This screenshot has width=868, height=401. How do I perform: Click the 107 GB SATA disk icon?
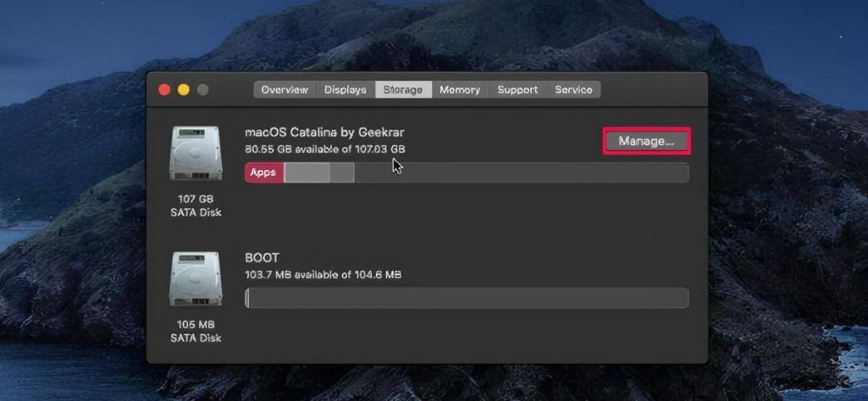(x=196, y=153)
